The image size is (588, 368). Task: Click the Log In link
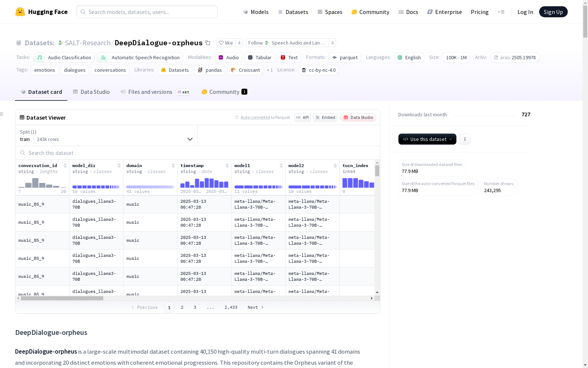click(525, 12)
